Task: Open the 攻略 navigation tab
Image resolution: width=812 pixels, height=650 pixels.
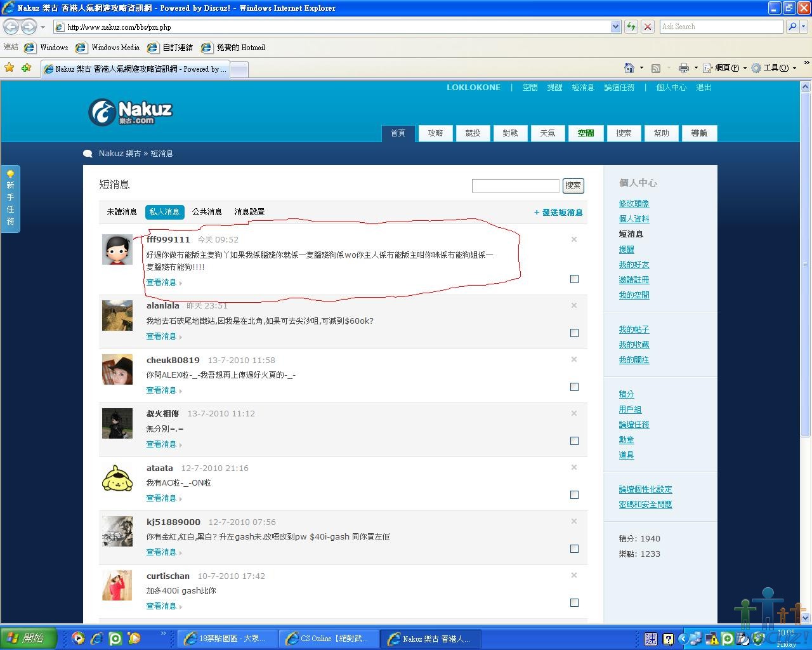Action: pyautogui.click(x=435, y=133)
